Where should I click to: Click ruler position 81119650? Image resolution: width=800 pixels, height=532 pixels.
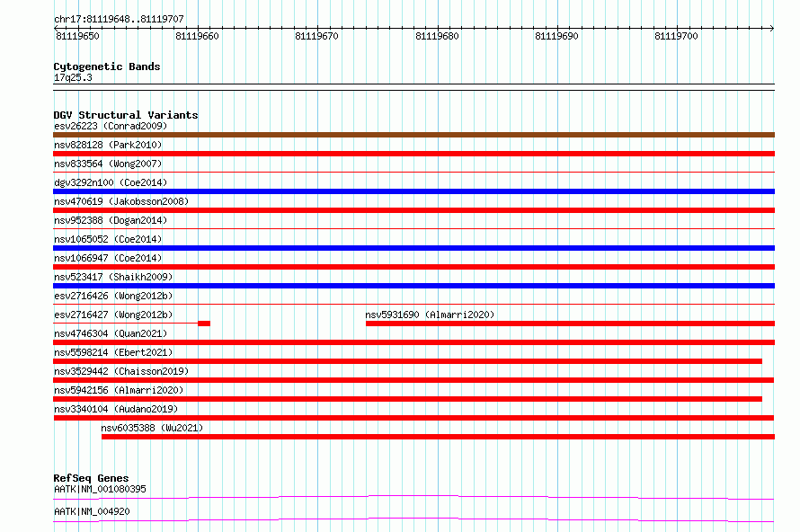pos(77,36)
